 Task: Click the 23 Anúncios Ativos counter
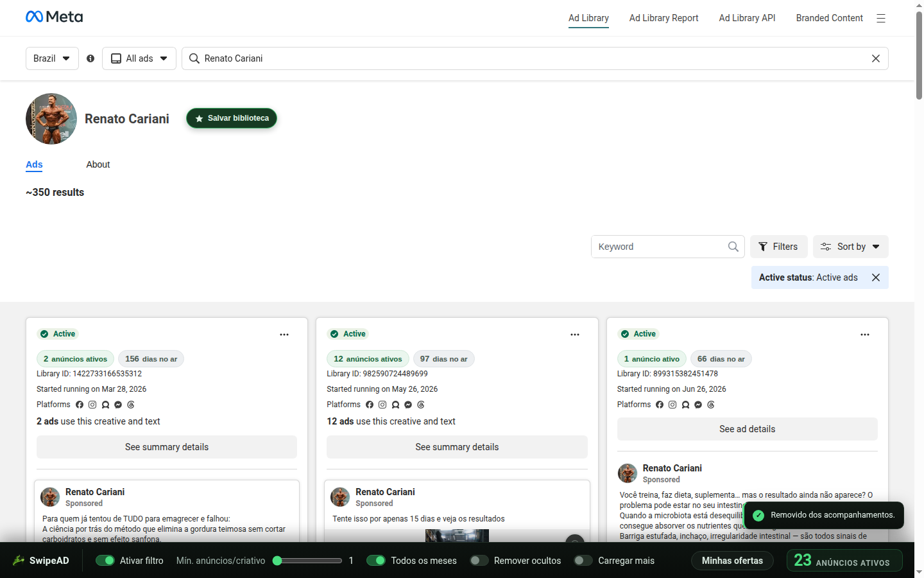(844, 561)
